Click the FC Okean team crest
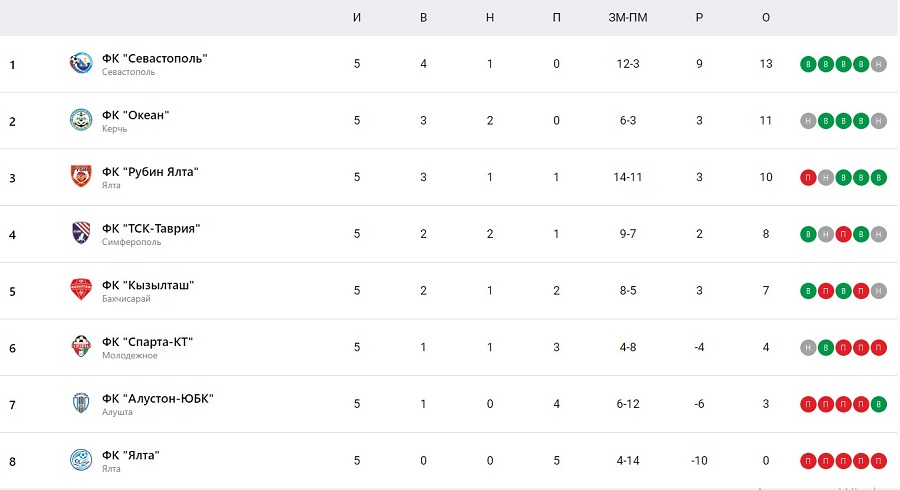This screenshot has height=490, width=900. pyautogui.click(x=81, y=120)
